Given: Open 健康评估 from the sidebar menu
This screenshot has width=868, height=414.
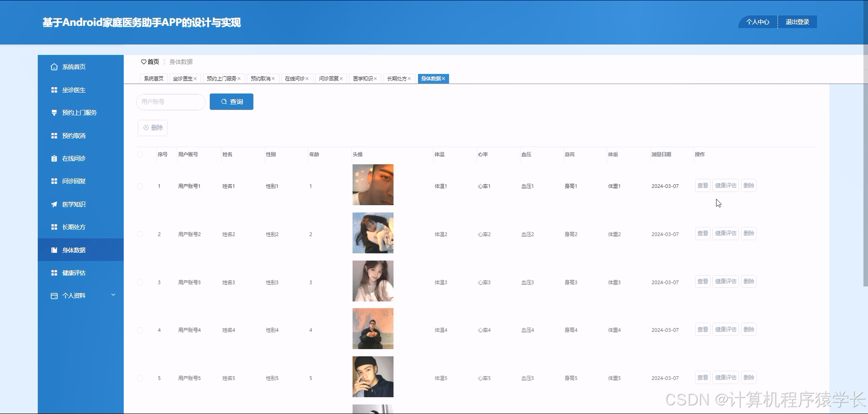Looking at the screenshot, I should pyautogui.click(x=81, y=273).
